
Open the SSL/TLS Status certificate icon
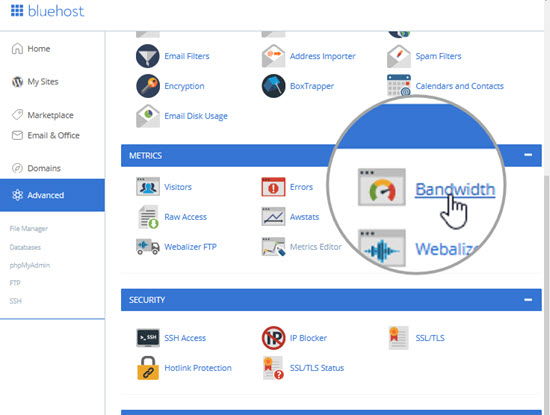click(273, 368)
